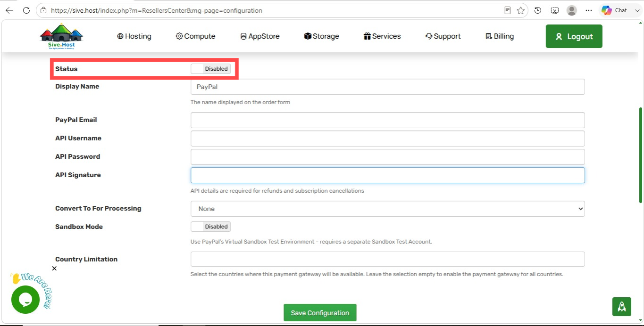Open Copilot Chat in the browser toolbar
The width and height of the screenshot is (644, 326).
[614, 10]
